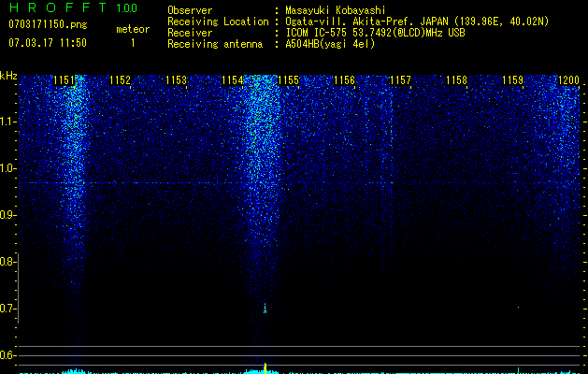Click the meteor echo spike near 0.7 kHz
Screen dimensions: 588x374
[x=265, y=309]
